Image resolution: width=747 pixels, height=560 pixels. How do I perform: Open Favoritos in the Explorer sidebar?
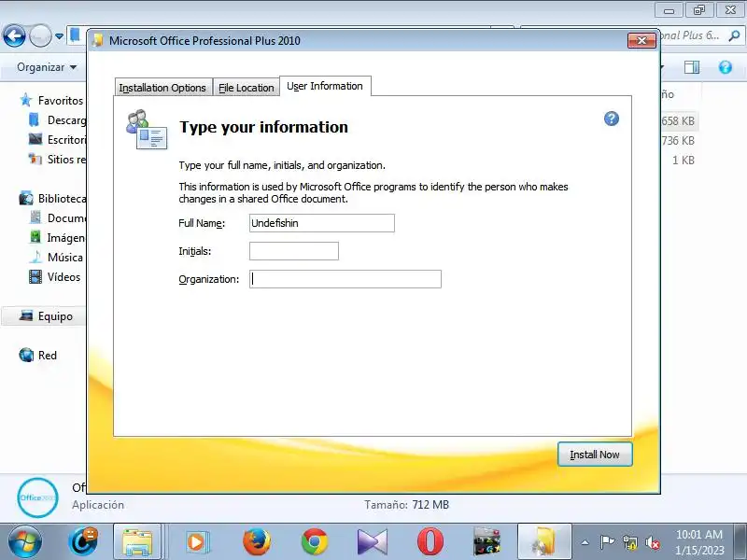point(51,101)
